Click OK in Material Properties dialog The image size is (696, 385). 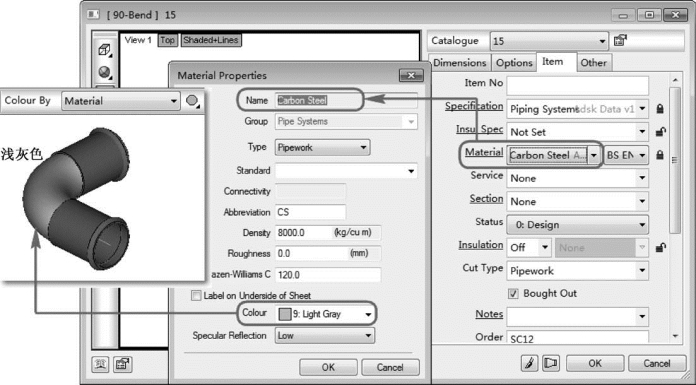click(x=328, y=367)
